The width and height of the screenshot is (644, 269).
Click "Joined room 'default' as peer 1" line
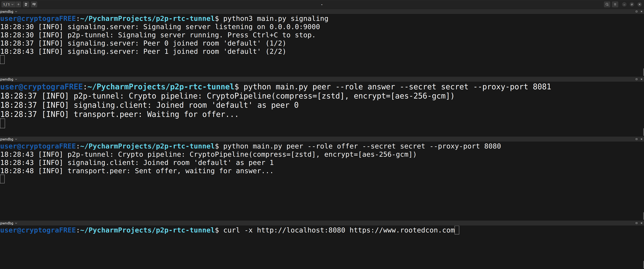click(x=208, y=163)
